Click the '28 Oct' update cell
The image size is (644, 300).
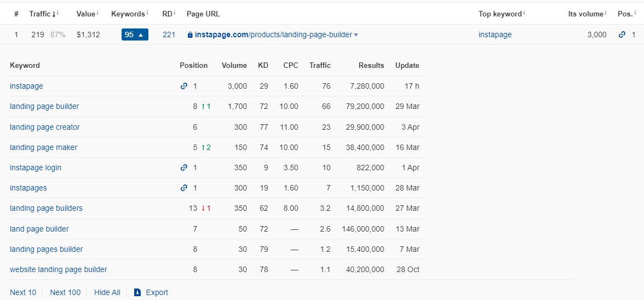pos(409,270)
